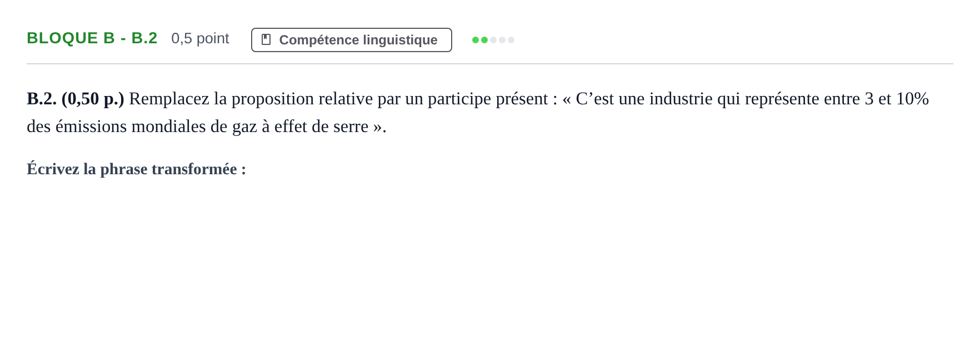Image resolution: width=980 pixels, height=354 pixels.
Task: Click the horizontal divider under the header
Action: (490, 64)
